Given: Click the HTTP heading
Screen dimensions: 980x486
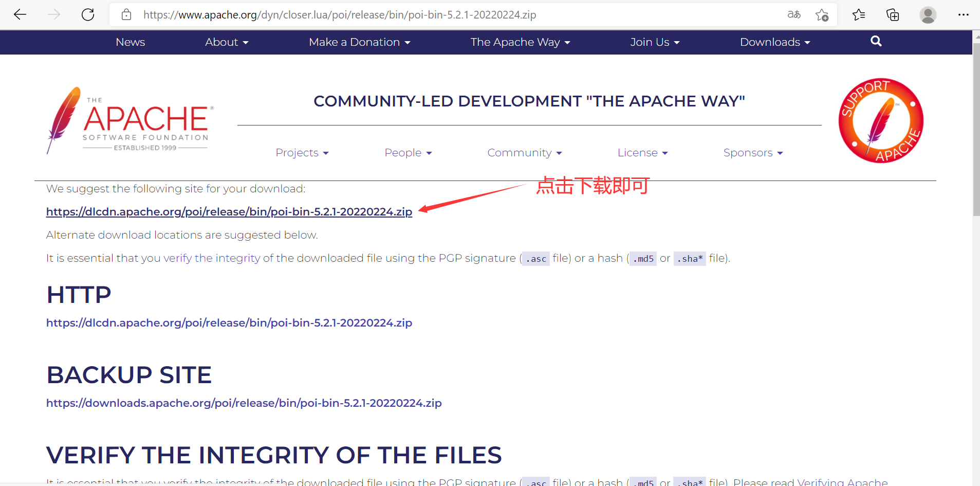Looking at the screenshot, I should pos(79,295).
